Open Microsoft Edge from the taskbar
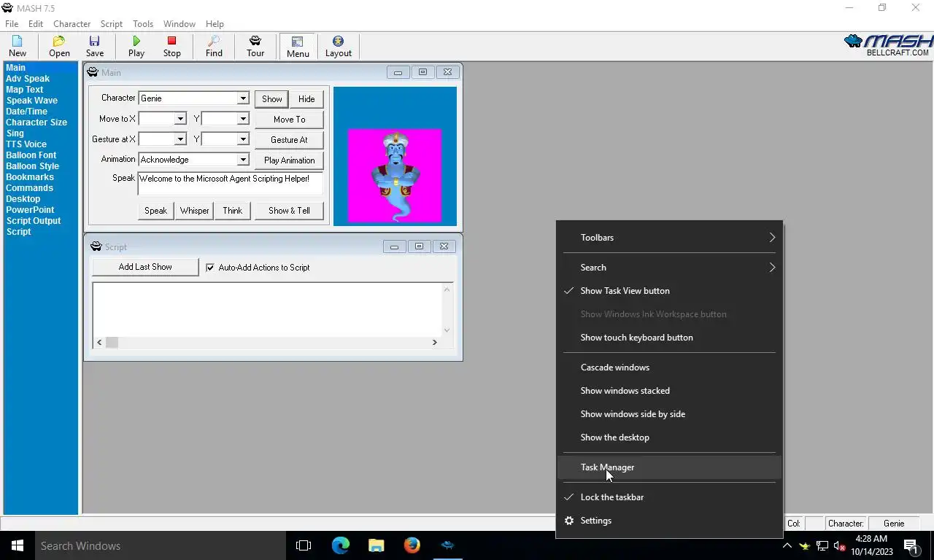This screenshot has width=934, height=560. click(x=340, y=545)
